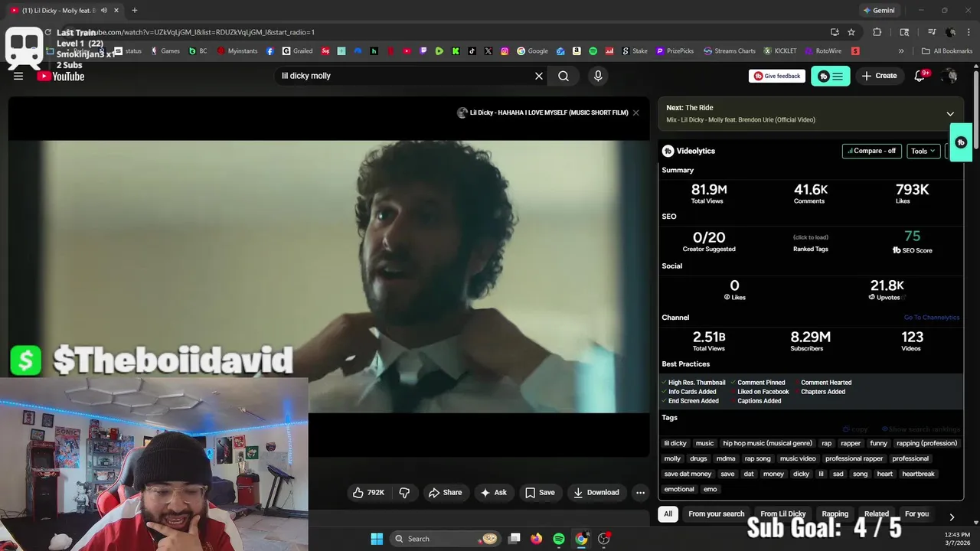Image resolution: width=980 pixels, height=551 pixels.
Task: Open the YouTube account avatar menu
Action: pos(950,76)
